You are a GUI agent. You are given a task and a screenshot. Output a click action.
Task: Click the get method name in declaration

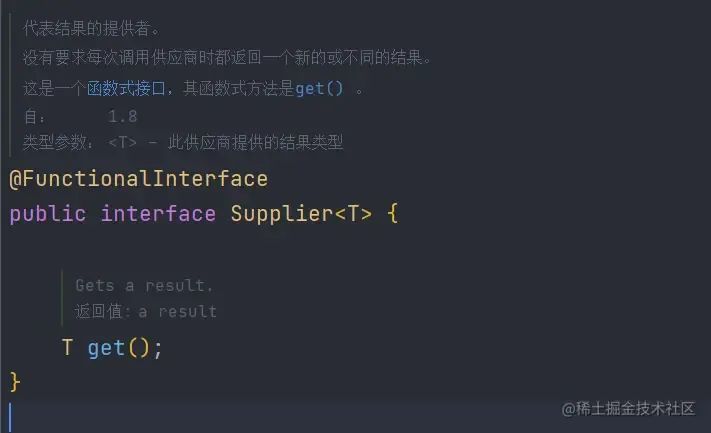(x=106, y=348)
